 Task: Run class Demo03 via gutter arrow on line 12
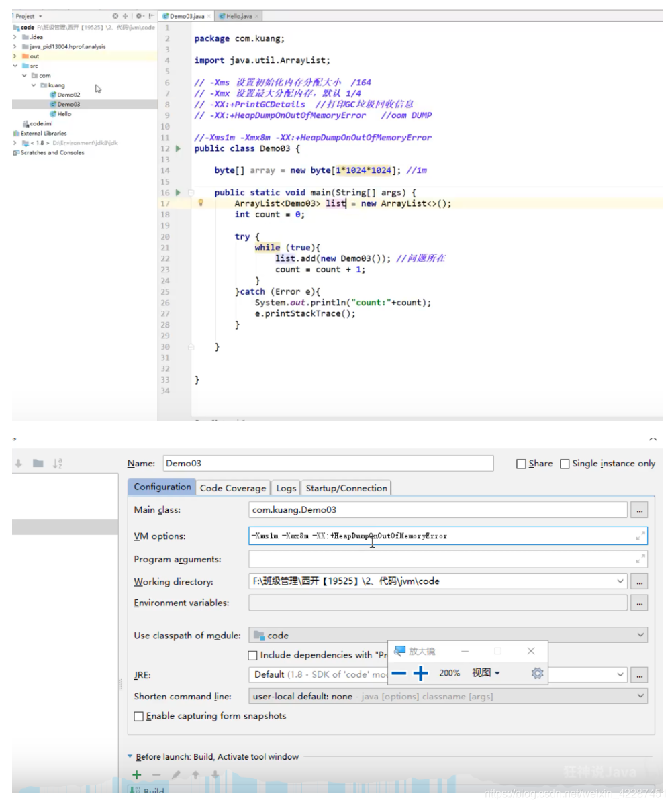click(179, 148)
